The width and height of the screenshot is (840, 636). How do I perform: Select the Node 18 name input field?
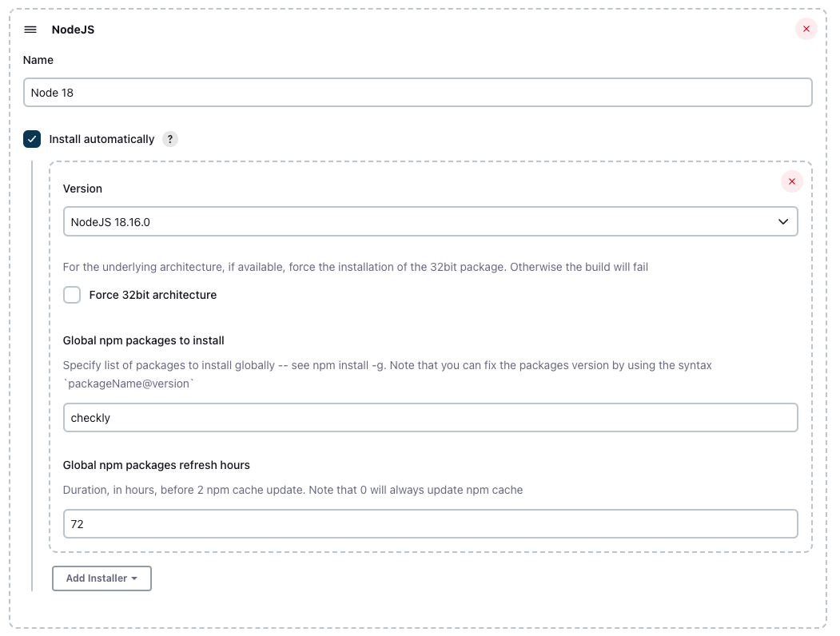(417, 93)
